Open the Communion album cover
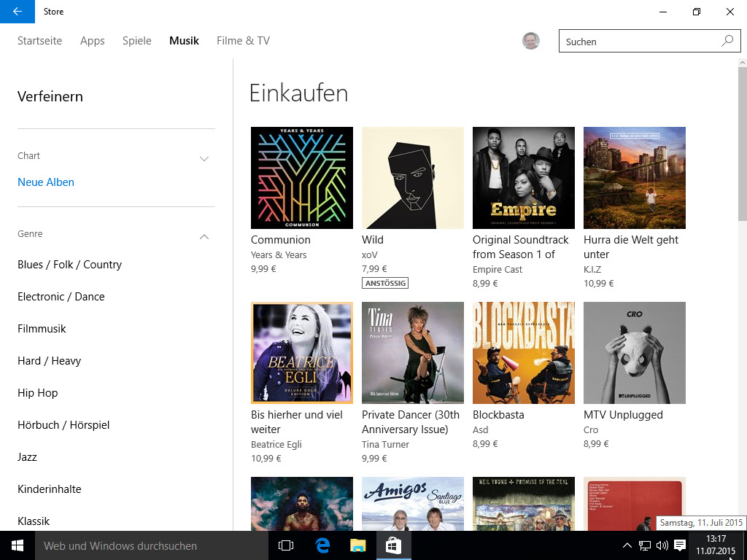The height and width of the screenshot is (560, 747). (x=302, y=178)
